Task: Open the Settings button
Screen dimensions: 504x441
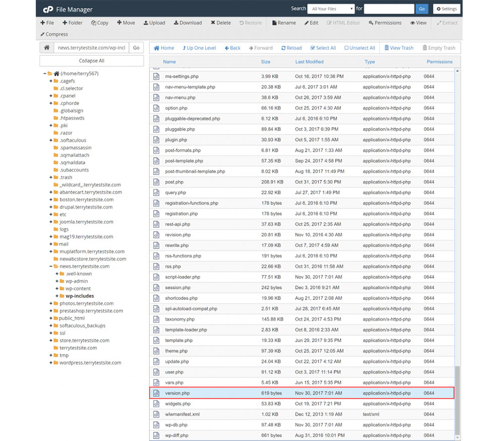Action: click(447, 9)
